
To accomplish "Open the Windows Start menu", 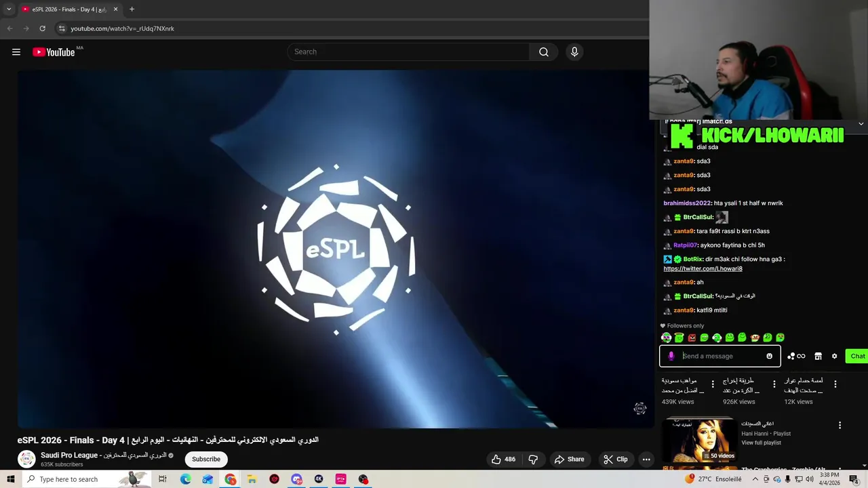I will pyautogui.click(x=10, y=479).
